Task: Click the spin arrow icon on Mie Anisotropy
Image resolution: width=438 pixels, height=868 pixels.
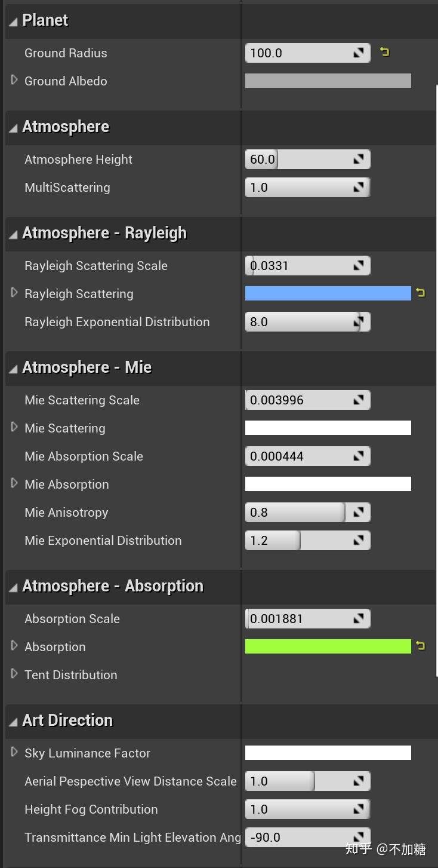Action: (x=359, y=513)
